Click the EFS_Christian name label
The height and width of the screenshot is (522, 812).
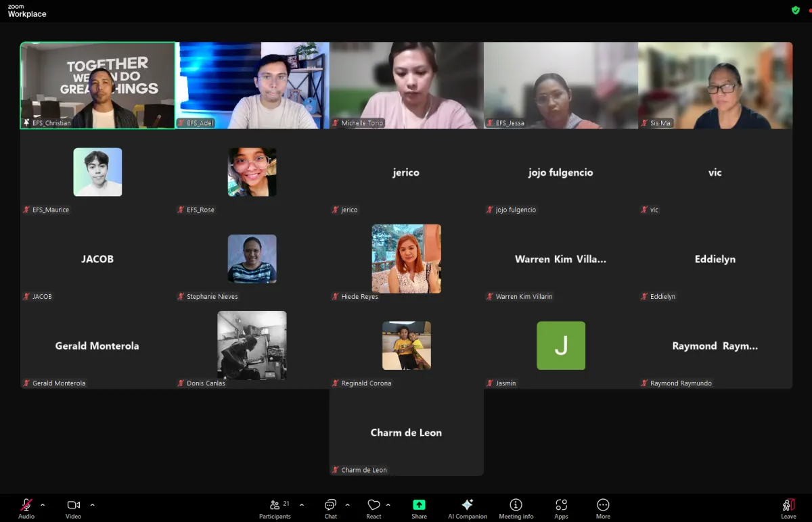point(51,123)
